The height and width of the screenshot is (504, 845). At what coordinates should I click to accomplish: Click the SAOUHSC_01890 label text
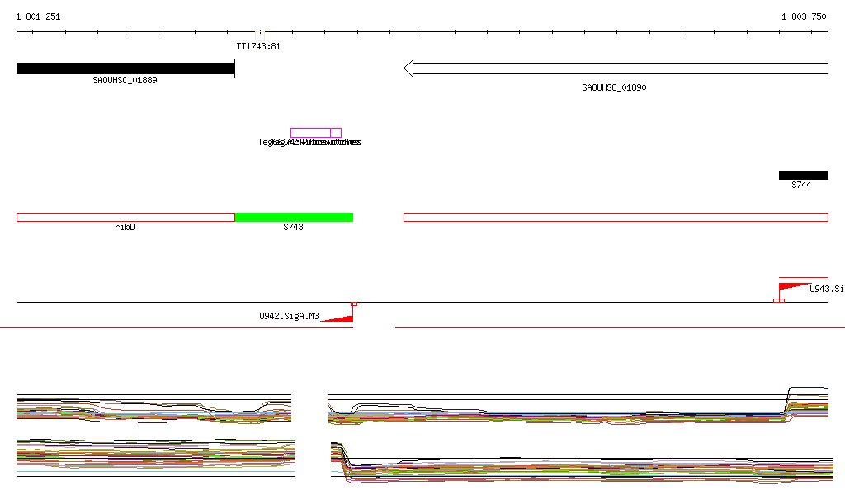coord(614,87)
